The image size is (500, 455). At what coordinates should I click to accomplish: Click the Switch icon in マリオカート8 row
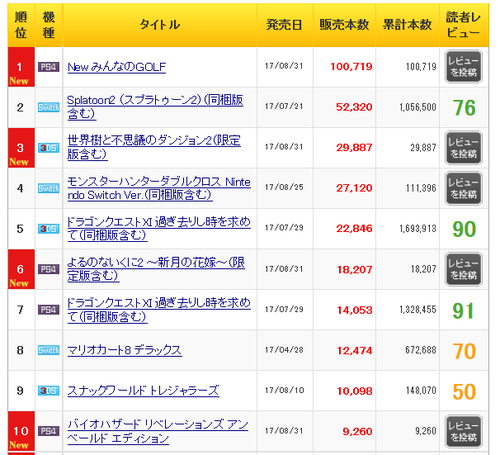click(x=49, y=350)
